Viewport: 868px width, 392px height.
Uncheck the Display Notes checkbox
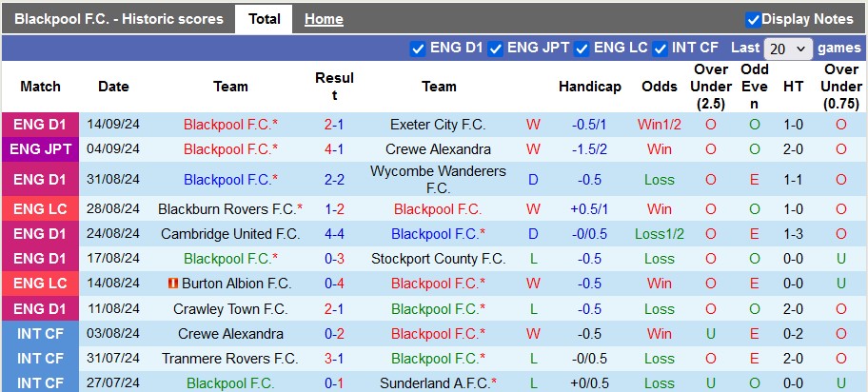[753, 20]
